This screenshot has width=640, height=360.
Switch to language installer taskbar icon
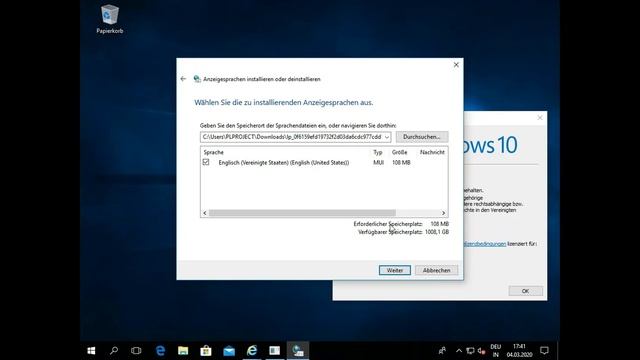298,351
